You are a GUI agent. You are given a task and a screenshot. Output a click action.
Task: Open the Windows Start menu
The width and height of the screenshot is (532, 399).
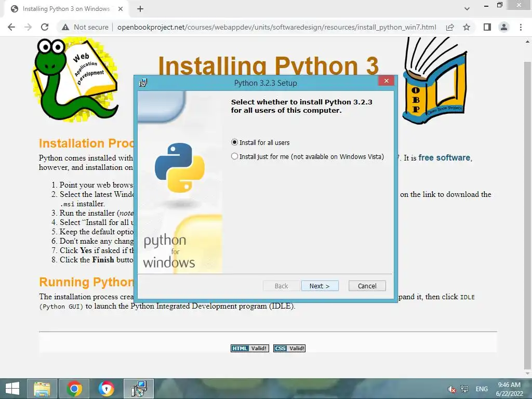coord(12,389)
